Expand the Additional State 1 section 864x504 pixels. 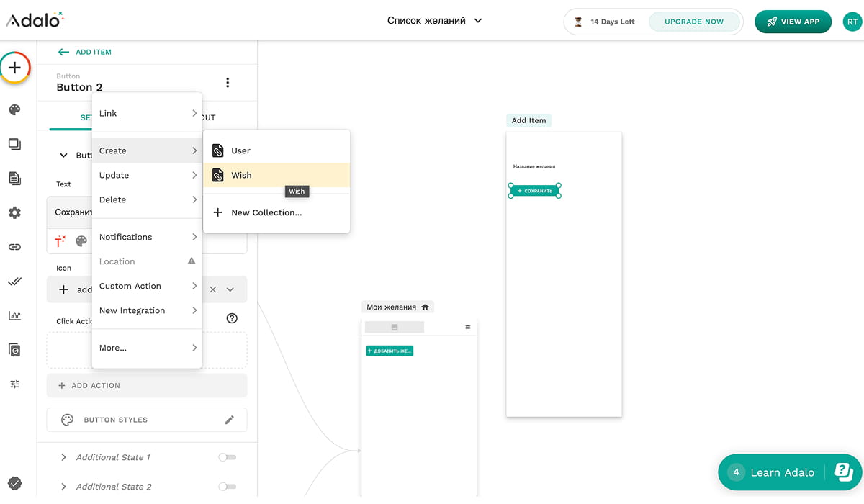(x=63, y=457)
